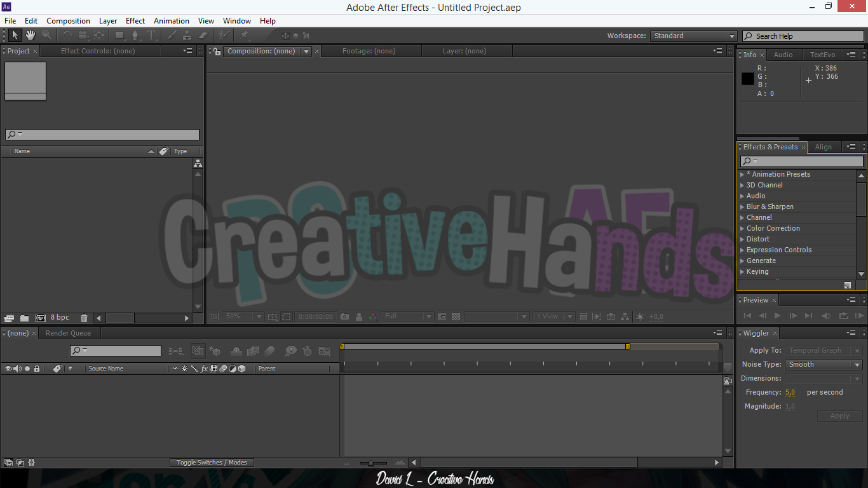Switch to the Audio panel tab
This screenshot has width=868, height=488.
783,55
